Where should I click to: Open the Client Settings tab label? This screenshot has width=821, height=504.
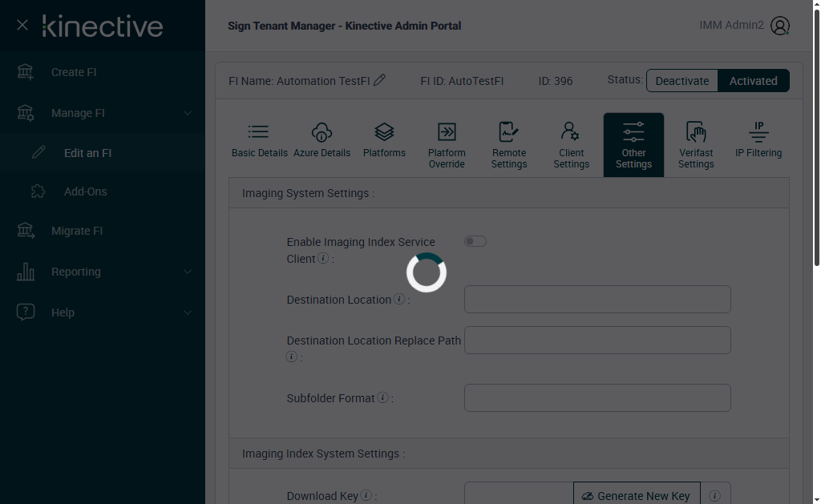571,158
